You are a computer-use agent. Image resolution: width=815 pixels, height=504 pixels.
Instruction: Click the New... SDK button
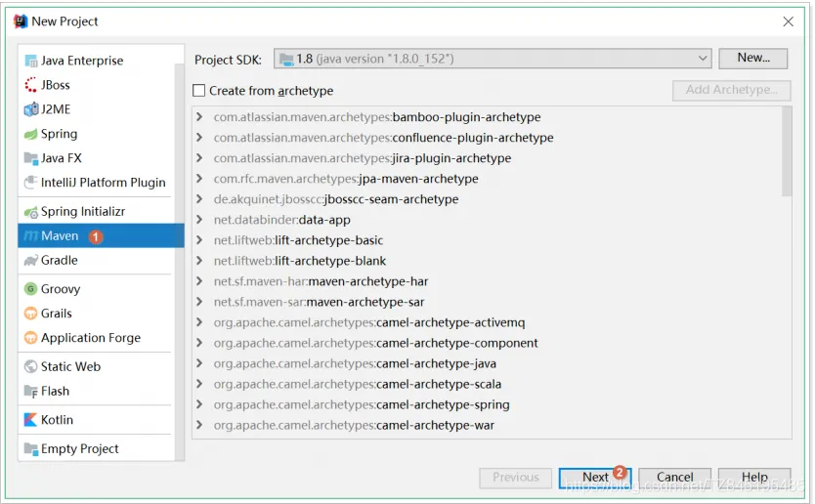click(x=753, y=59)
